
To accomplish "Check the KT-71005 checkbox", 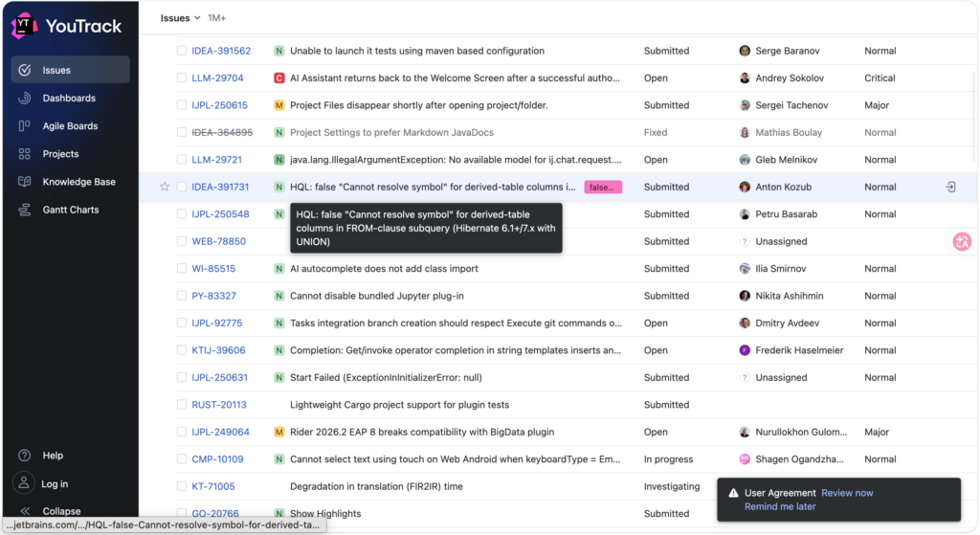I will tap(181, 486).
